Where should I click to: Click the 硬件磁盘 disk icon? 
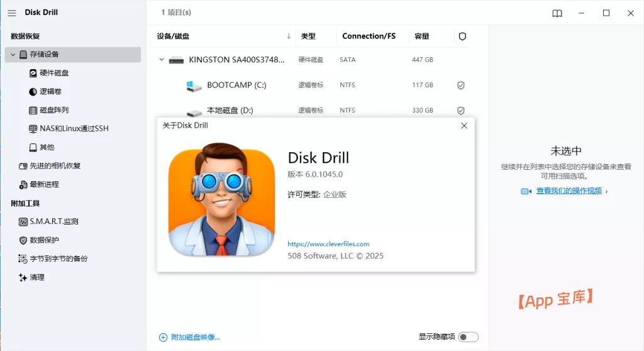coord(33,73)
